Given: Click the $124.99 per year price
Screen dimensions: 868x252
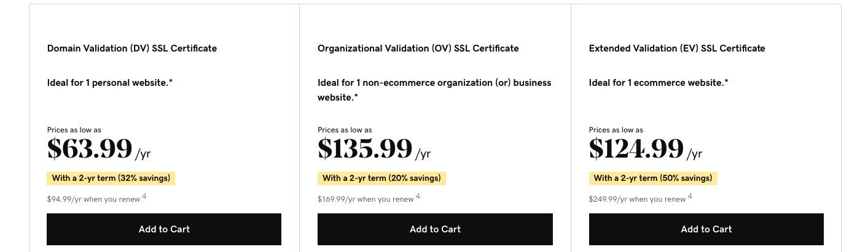Looking at the screenshot, I should pyautogui.click(x=636, y=149).
